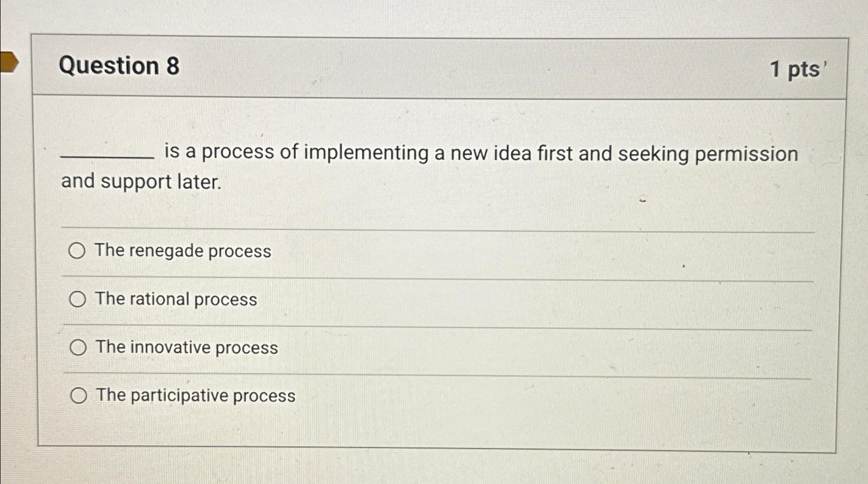
Task: Select the renegade process answer circle
Action: [x=78, y=252]
